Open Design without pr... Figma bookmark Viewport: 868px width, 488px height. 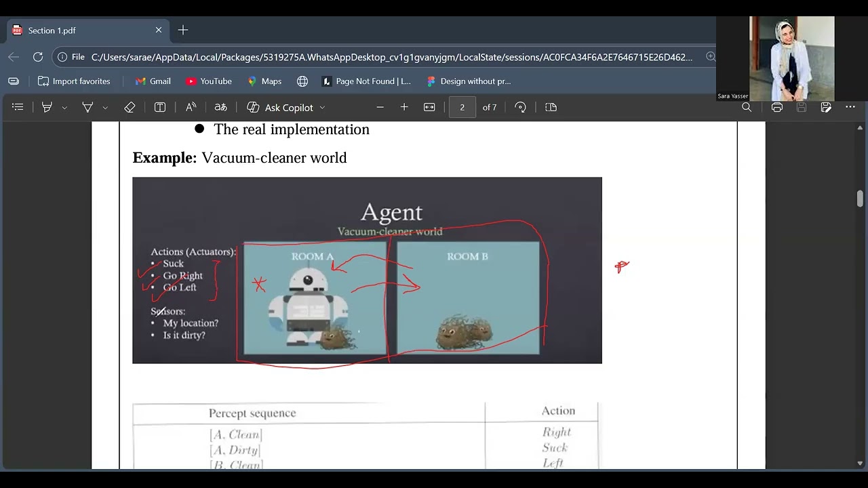(x=469, y=81)
